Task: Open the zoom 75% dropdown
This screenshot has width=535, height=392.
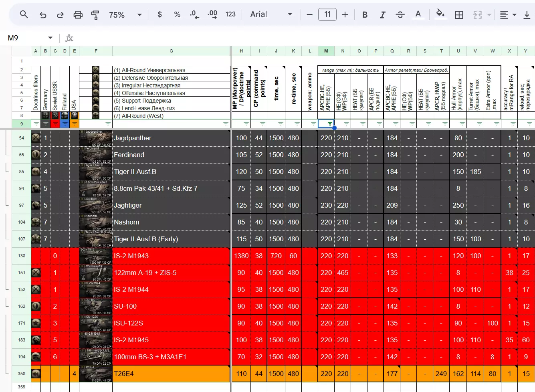Action: coord(125,15)
